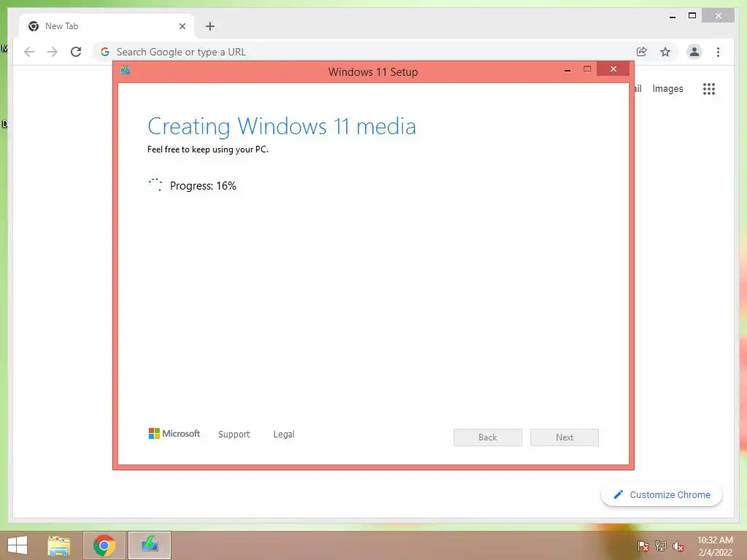
Task: Click the Progress: 16% text
Action: point(203,186)
